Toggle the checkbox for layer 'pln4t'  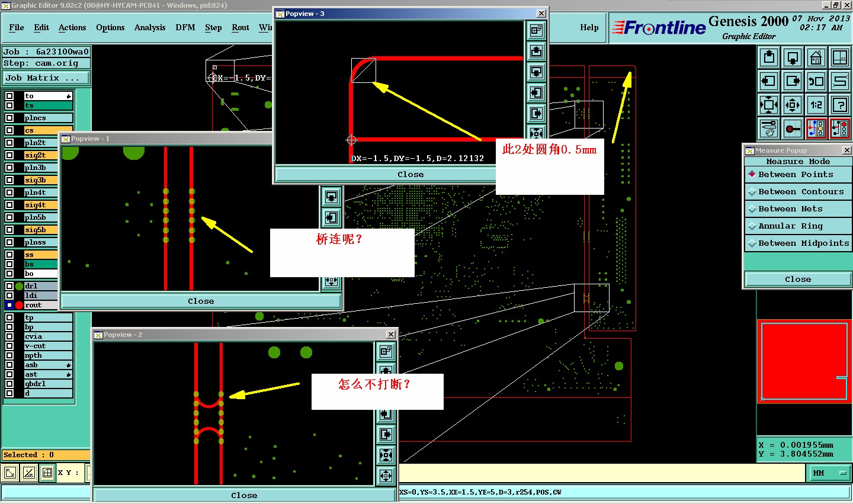[9, 192]
